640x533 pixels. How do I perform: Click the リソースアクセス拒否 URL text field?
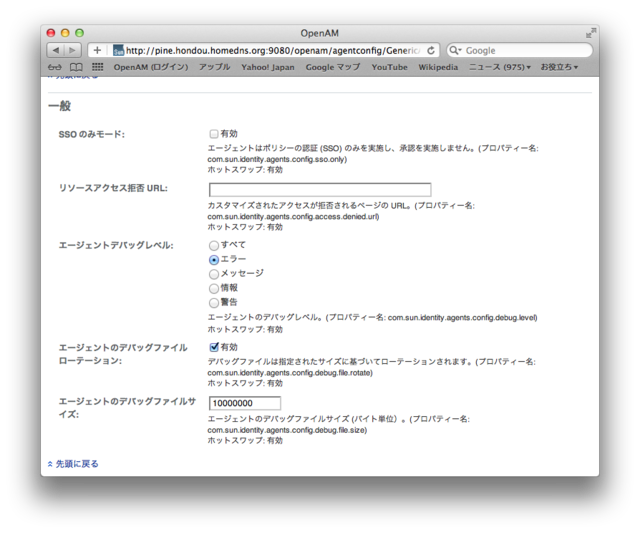[x=319, y=189]
